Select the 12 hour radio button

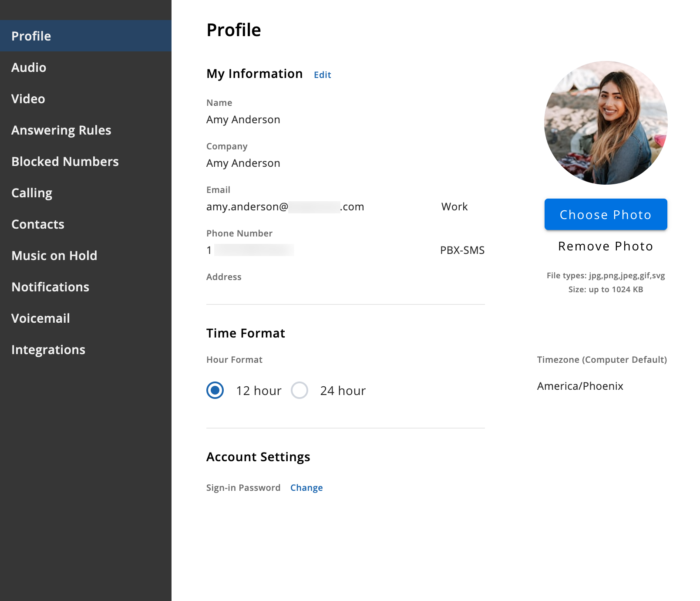pyautogui.click(x=215, y=390)
